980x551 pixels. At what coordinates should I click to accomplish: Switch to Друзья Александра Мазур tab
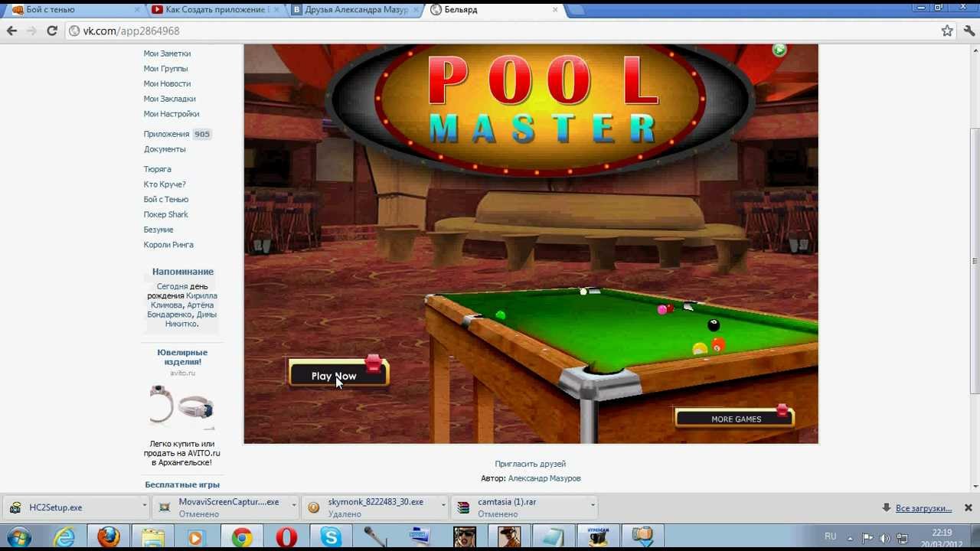coord(355,10)
